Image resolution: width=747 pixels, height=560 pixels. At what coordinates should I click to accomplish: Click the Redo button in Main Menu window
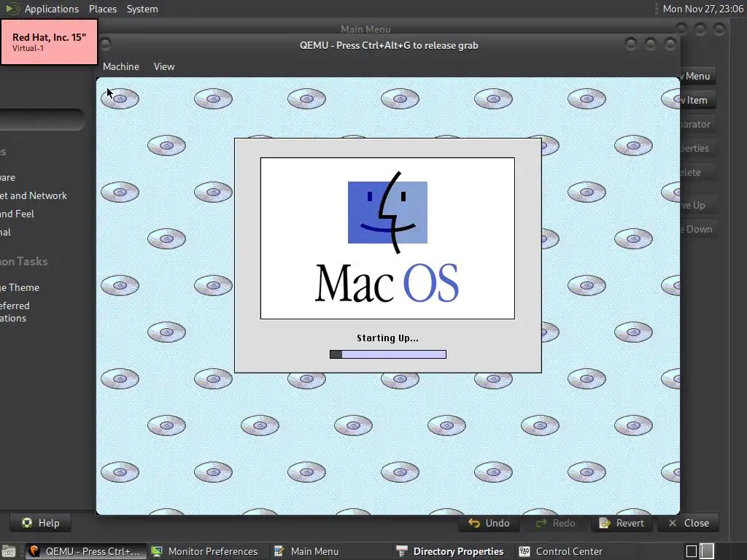click(x=555, y=523)
